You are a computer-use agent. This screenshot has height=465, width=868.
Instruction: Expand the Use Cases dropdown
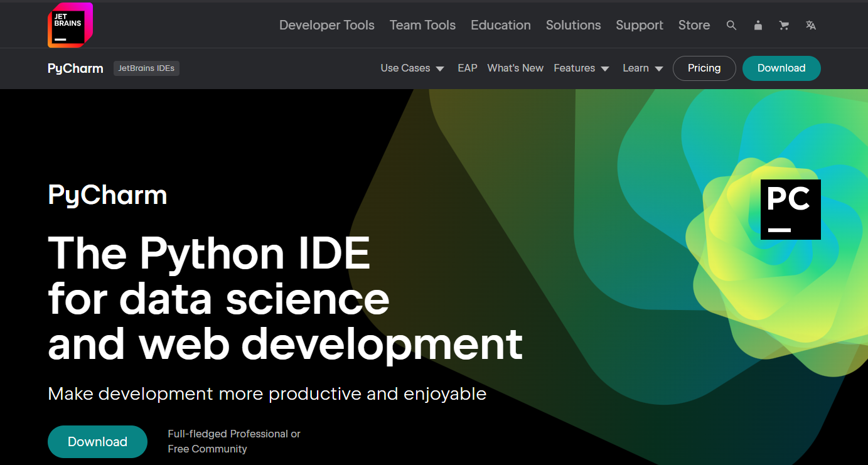click(x=412, y=68)
